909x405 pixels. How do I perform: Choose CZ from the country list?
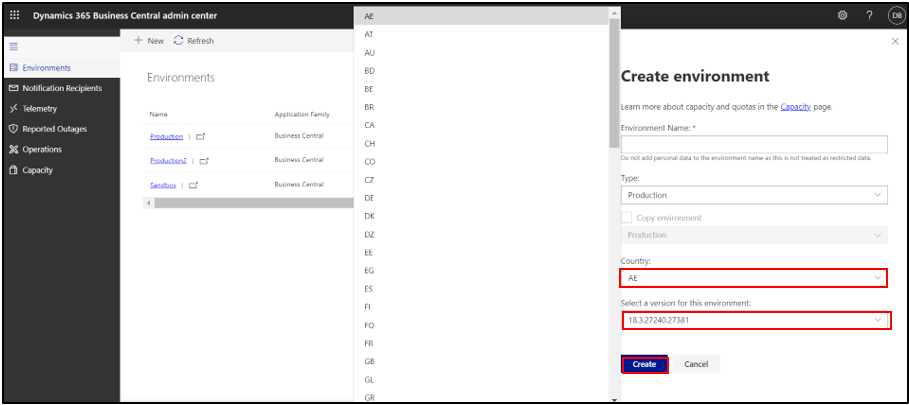click(x=482, y=180)
